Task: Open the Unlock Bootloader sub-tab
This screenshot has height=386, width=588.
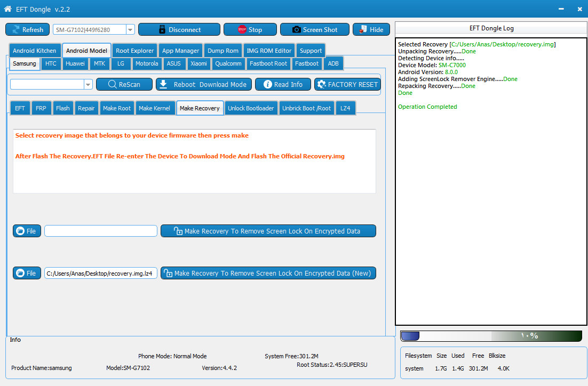Action: [251, 108]
